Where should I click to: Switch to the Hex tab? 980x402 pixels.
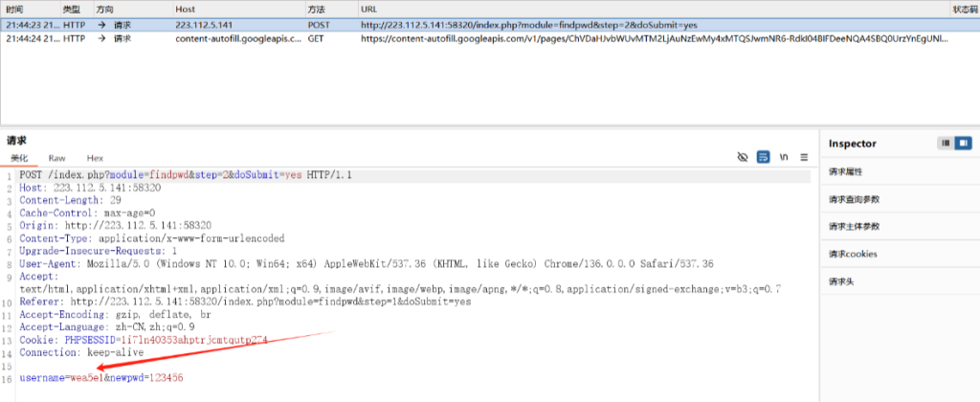click(95, 158)
